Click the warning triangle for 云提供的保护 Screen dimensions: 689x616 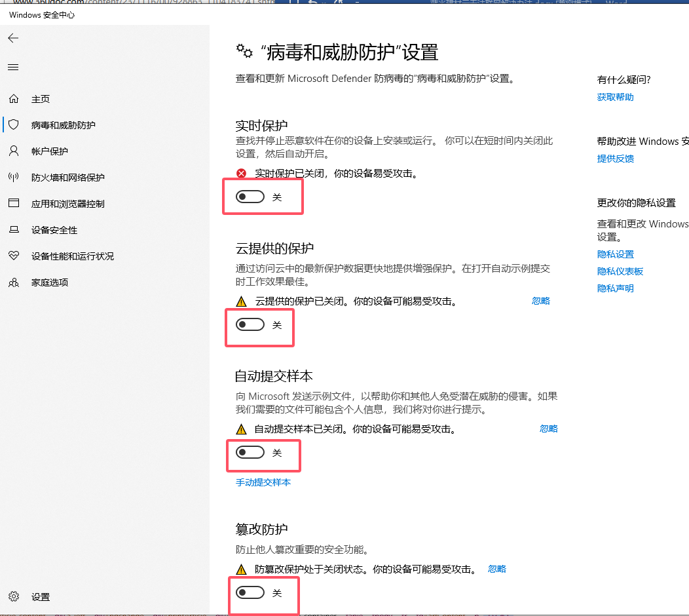click(x=241, y=301)
